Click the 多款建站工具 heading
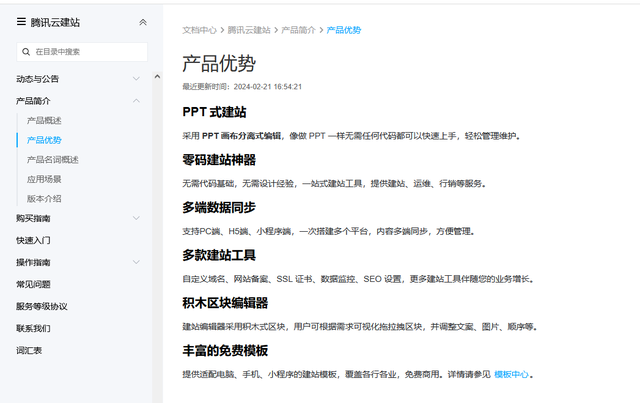The height and width of the screenshot is (403, 640). pyautogui.click(x=219, y=255)
